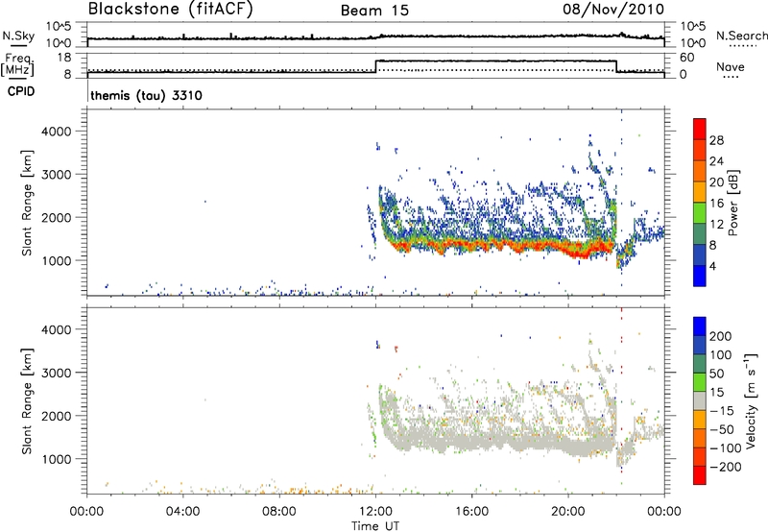Viewport: 768px width, 532px height.
Task: Click the 'Blackstone (fitACF)' plot title
Action: (171, 9)
